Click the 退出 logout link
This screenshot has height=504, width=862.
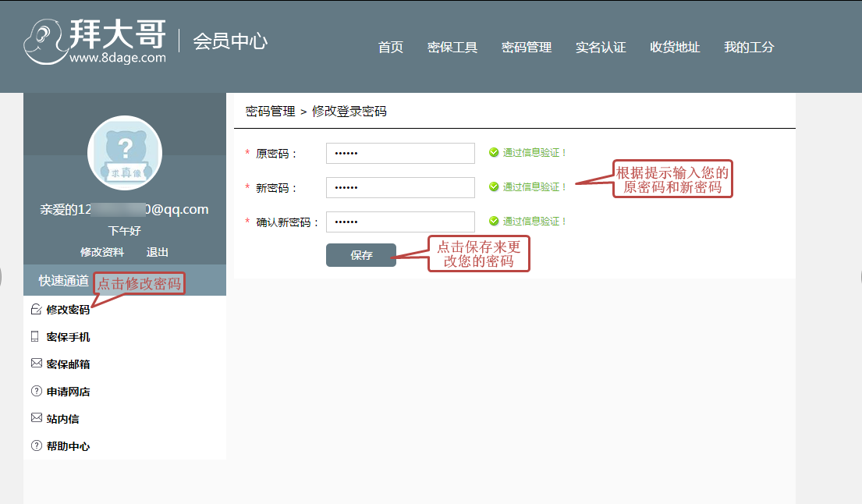point(158,252)
